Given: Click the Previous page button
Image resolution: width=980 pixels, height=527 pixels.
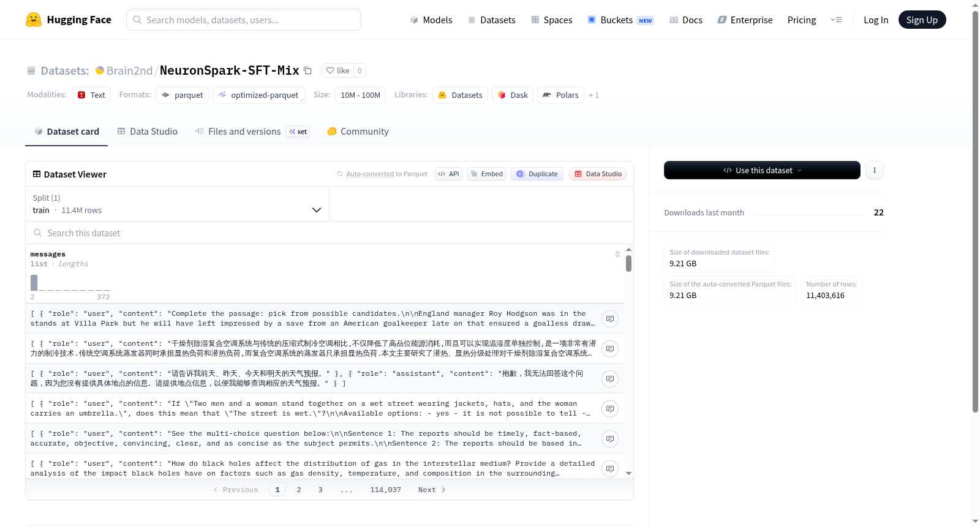Looking at the screenshot, I should tap(236, 490).
